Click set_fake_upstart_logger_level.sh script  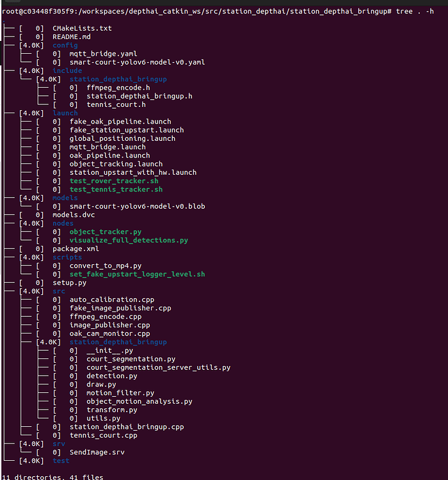(137, 274)
